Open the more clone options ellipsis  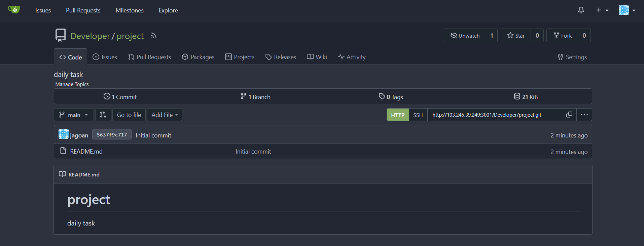[584, 115]
